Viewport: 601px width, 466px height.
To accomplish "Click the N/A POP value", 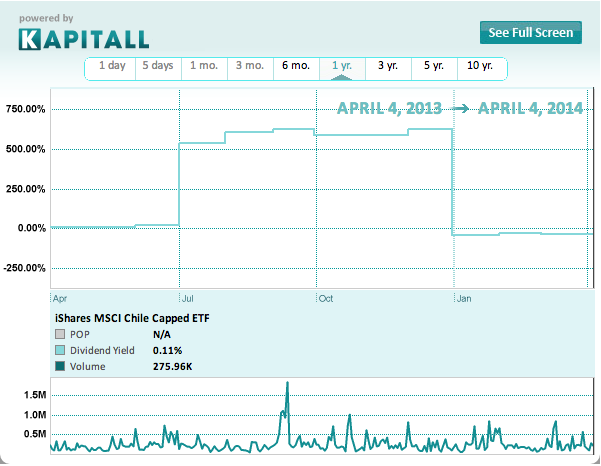I will pos(162,335).
